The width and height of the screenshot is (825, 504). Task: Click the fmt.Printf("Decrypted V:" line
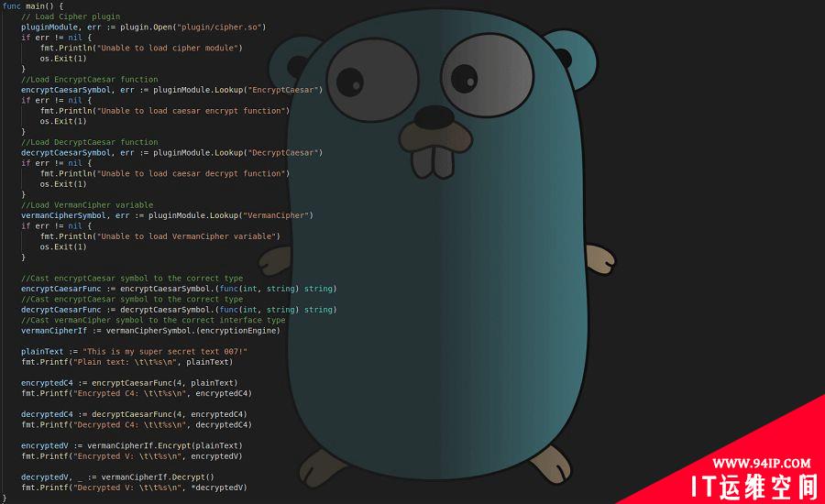[x=134, y=488]
